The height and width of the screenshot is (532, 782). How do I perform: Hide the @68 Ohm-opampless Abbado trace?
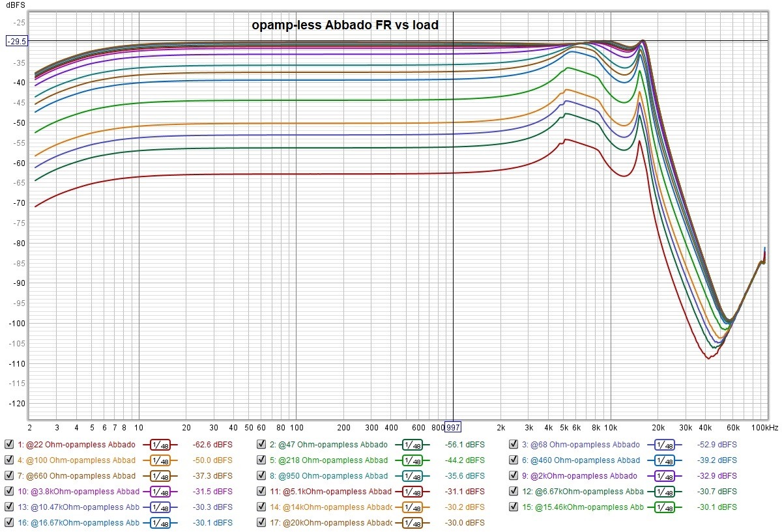click(514, 445)
